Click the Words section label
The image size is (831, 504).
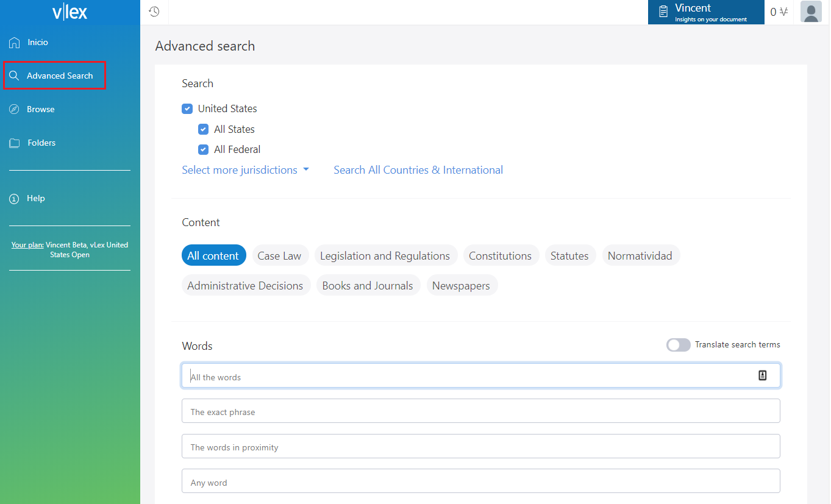pos(198,346)
